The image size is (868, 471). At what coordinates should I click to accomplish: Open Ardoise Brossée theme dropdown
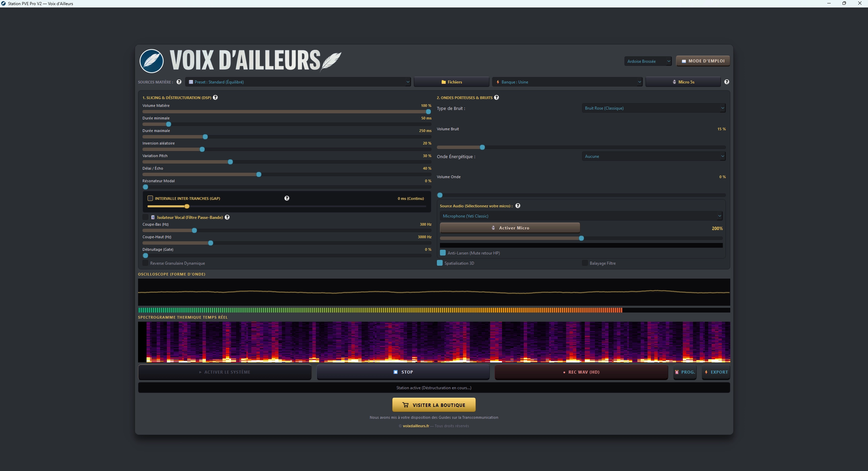(x=648, y=61)
